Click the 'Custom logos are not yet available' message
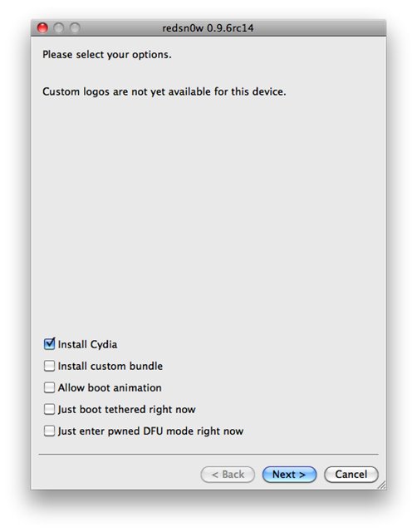This screenshot has height=532, width=417. pyautogui.click(x=164, y=91)
